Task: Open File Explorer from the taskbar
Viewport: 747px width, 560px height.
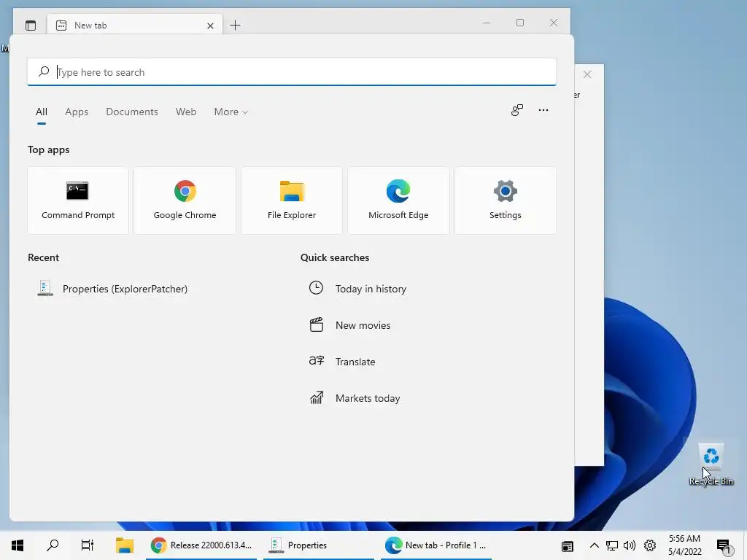Action: coord(125,545)
